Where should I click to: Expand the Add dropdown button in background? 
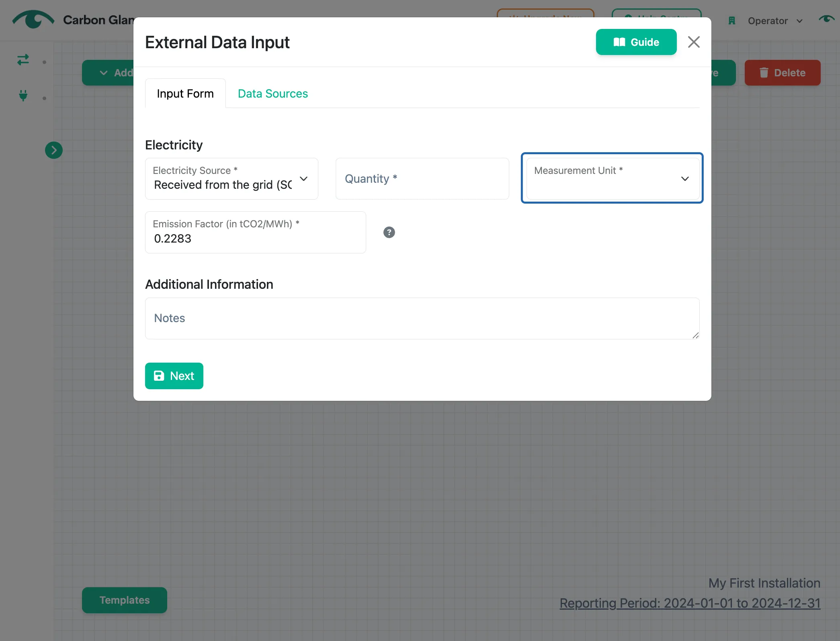pyautogui.click(x=109, y=73)
